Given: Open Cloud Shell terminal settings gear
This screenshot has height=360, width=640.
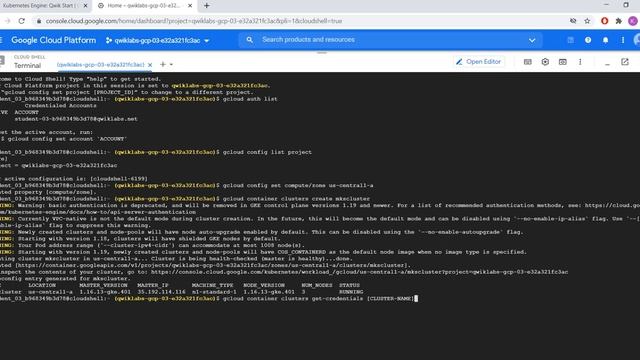Looking at the screenshot, I should [545, 62].
